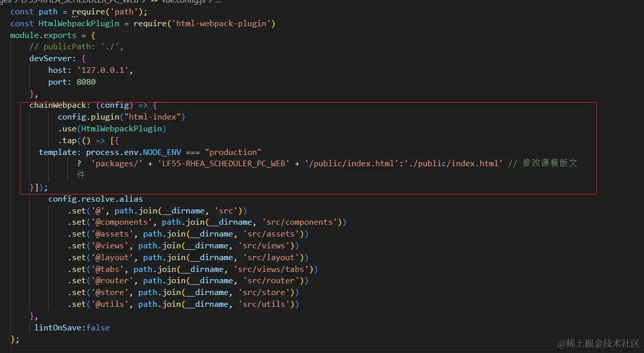Viewport: 644px width, 353px height.
Task: Click the 'src/store' path string
Action: click(264, 292)
